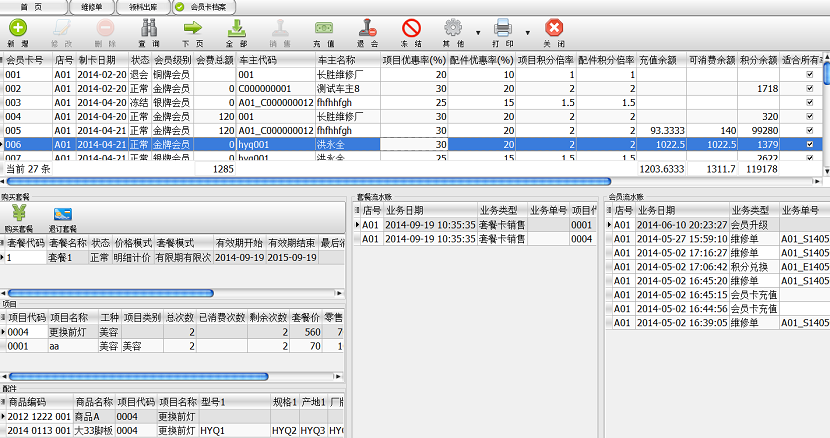Click the 购买套餐 (Buy package) yen icon
830x438 pixels.
(18, 216)
